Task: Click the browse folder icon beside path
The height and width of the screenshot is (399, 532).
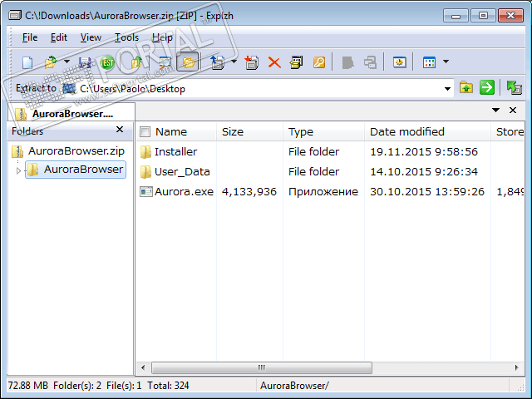Action: point(466,88)
